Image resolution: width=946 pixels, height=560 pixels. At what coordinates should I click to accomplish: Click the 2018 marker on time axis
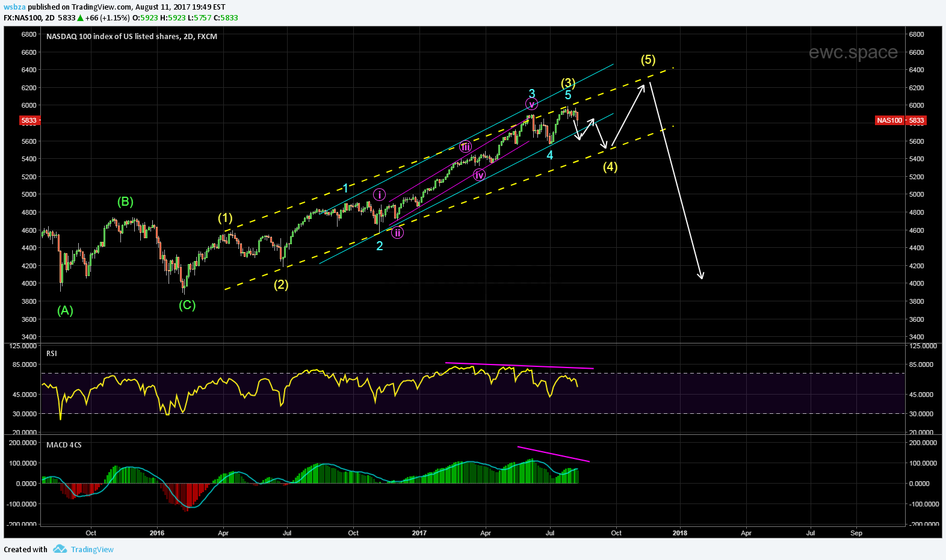679,533
